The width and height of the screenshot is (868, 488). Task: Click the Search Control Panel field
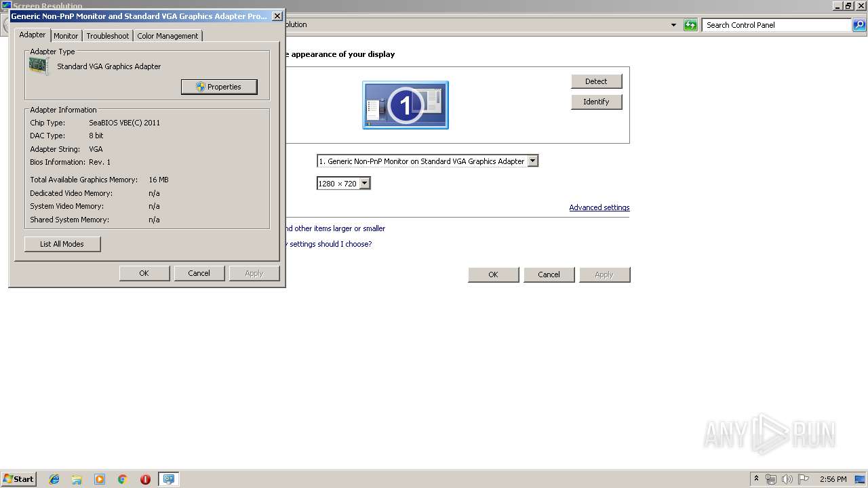tap(776, 25)
